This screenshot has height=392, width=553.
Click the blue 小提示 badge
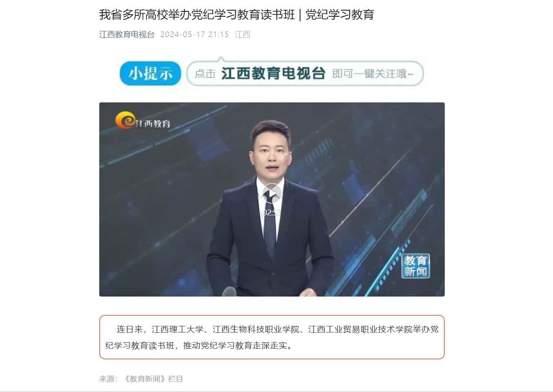[x=150, y=73]
